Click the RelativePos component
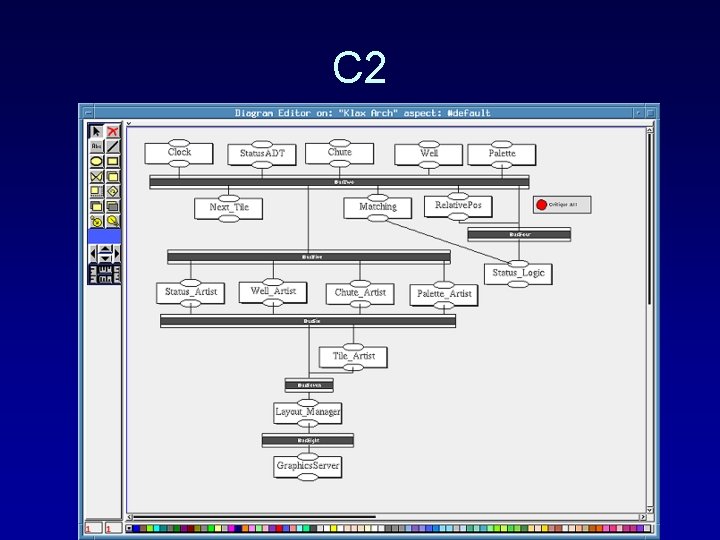The height and width of the screenshot is (540, 720). click(458, 206)
